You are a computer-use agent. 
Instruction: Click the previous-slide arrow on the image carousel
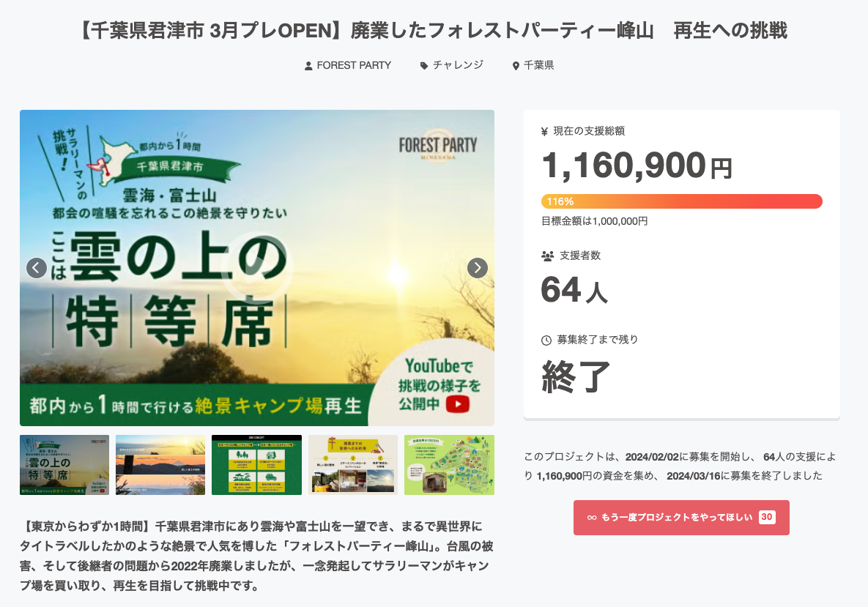pos(37,268)
